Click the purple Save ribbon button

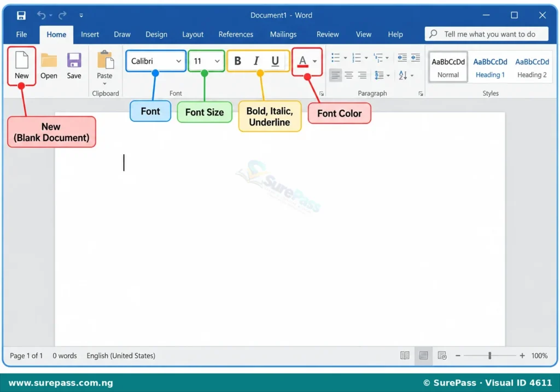coord(74,66)
